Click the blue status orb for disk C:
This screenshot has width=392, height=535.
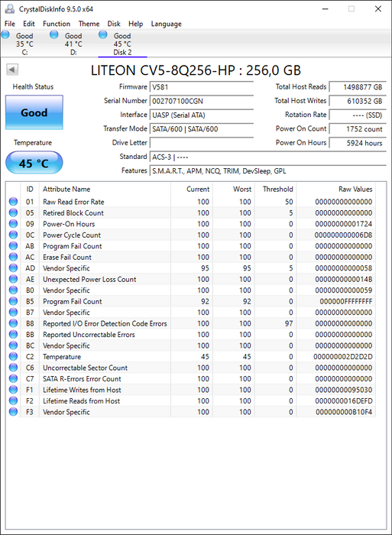(x=5, y=34)
